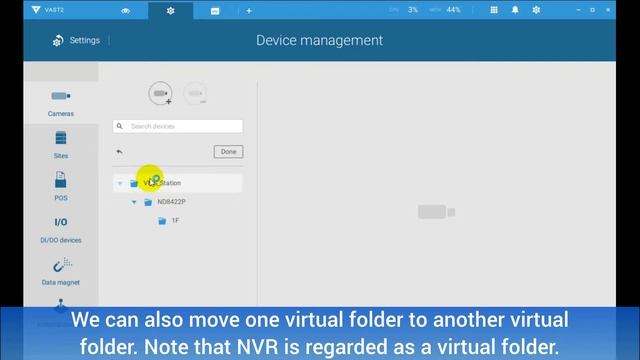Open the top-right gear settings icon

pos(536,10)
